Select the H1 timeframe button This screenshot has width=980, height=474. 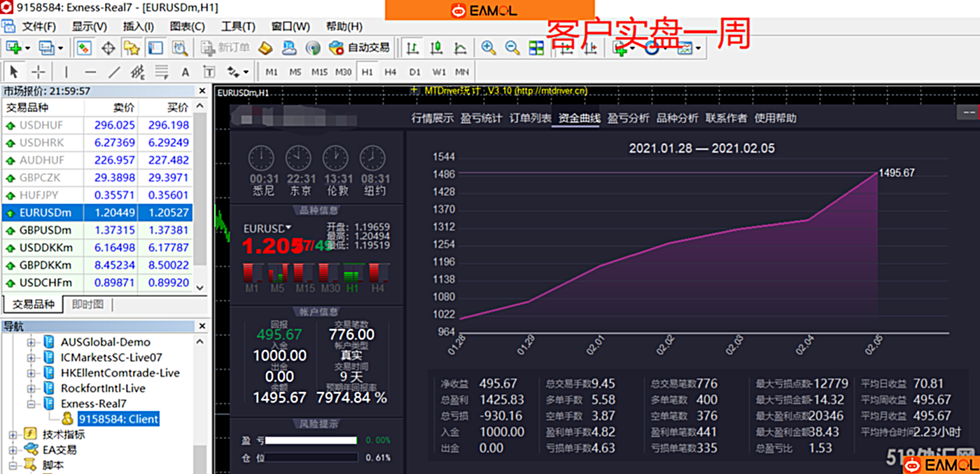pyautogui.click(x=367, y=71)
